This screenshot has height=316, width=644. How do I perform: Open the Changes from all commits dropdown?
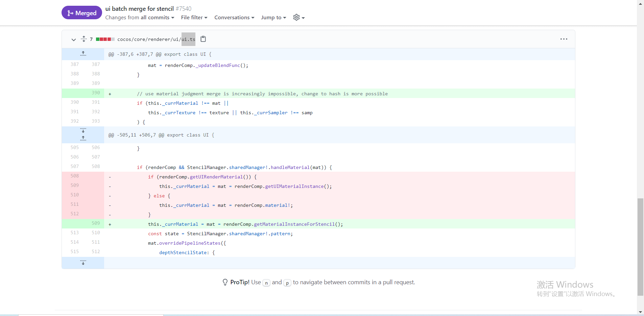click(140, 18)
